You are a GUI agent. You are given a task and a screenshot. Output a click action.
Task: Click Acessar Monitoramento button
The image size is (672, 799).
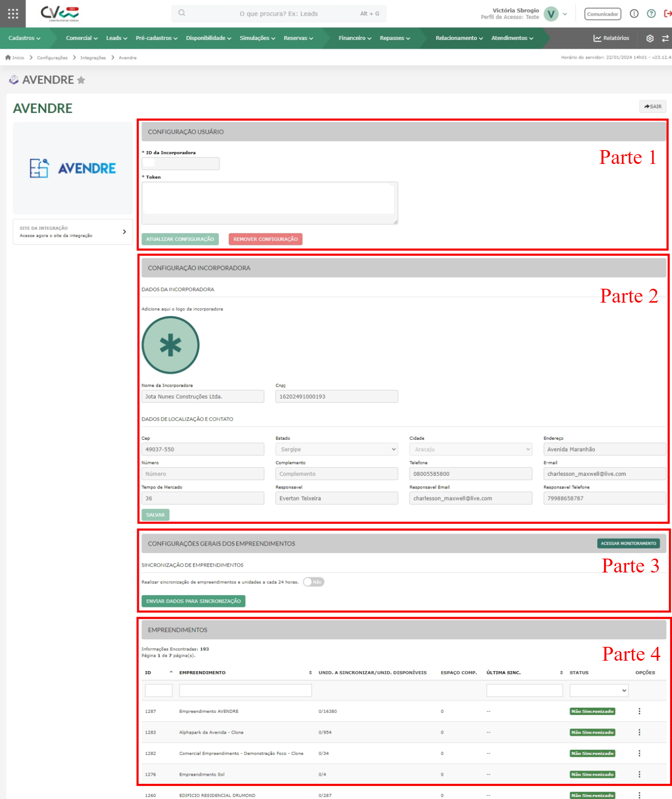click(x=628, y=543)
